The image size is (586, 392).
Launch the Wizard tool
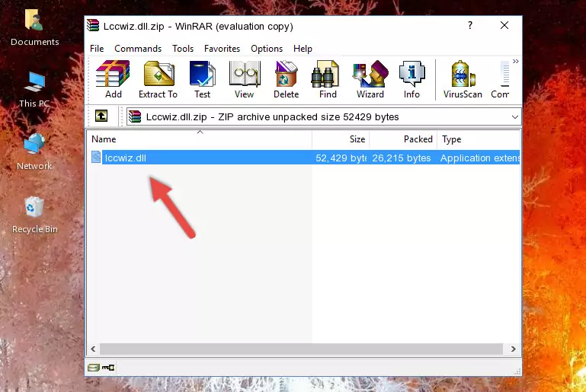click(370, 79)
